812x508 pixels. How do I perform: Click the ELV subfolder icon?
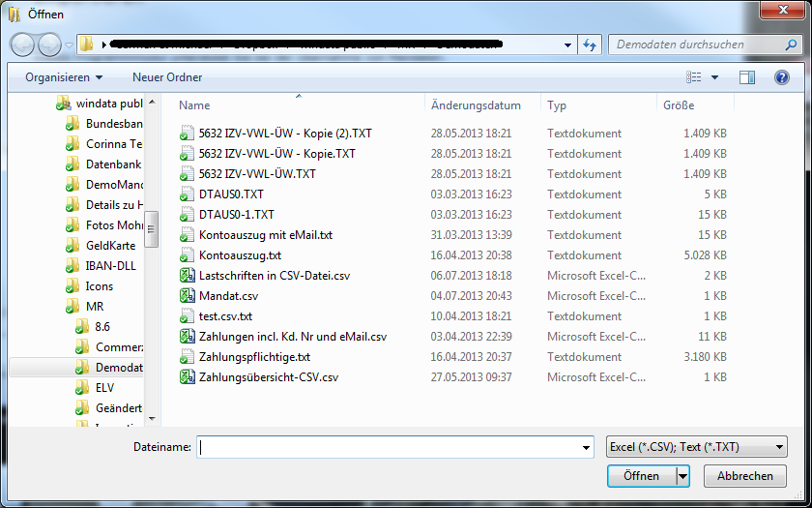[82, 388]
